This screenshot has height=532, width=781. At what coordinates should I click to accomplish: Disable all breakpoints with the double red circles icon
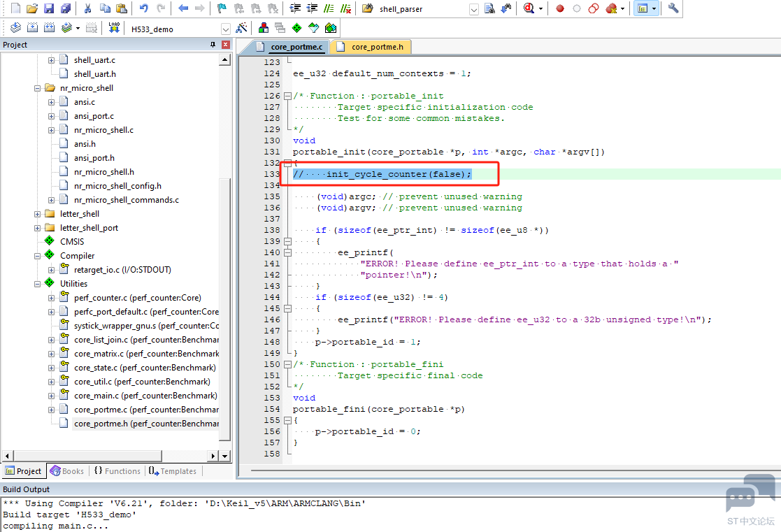(593, 8)
